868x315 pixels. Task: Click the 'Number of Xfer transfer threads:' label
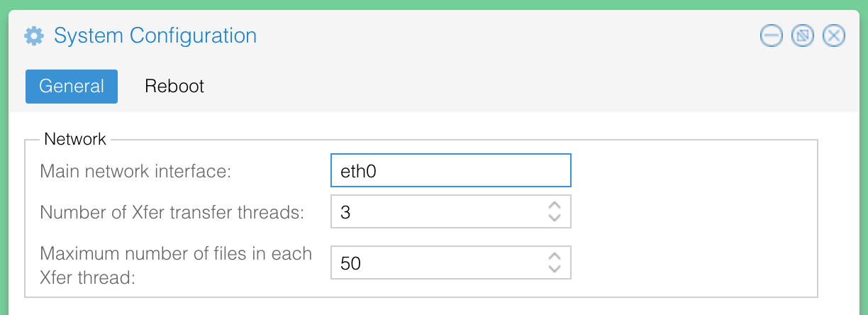pos(172,212)
